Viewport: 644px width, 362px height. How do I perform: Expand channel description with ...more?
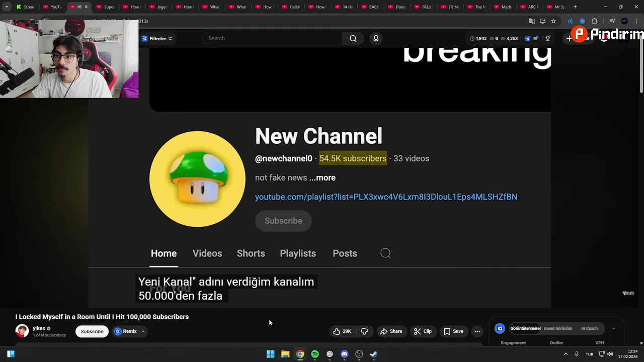click(x=323, y=177)
